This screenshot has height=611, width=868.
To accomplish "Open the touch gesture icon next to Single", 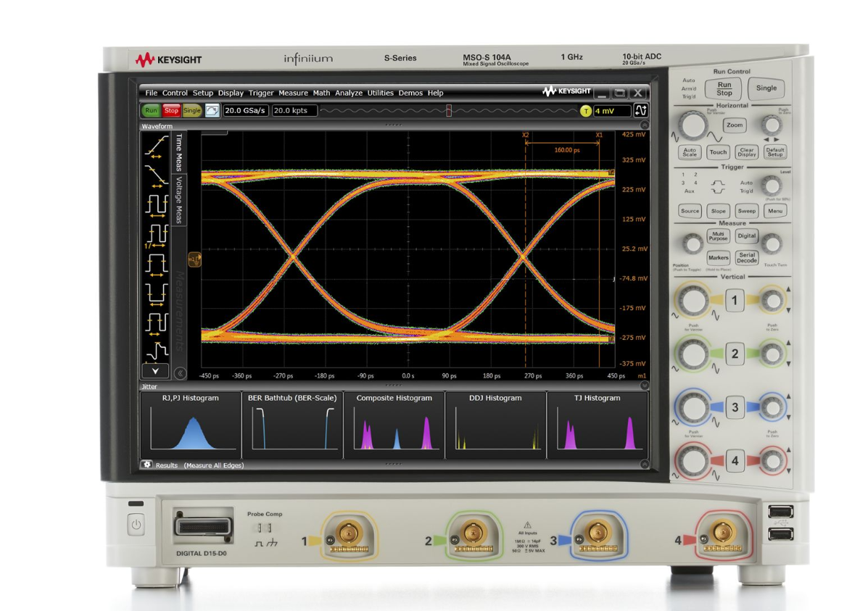I will point(211,110).
